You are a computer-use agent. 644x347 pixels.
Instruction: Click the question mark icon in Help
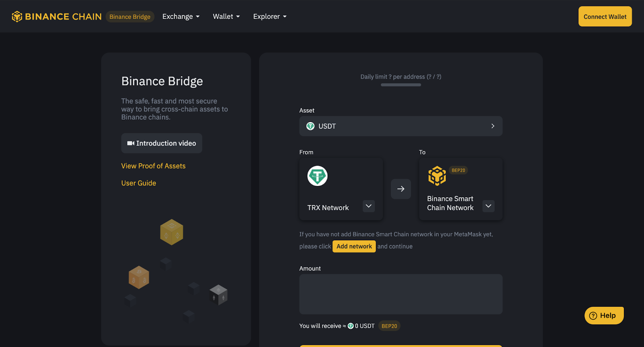pos(593,316)
